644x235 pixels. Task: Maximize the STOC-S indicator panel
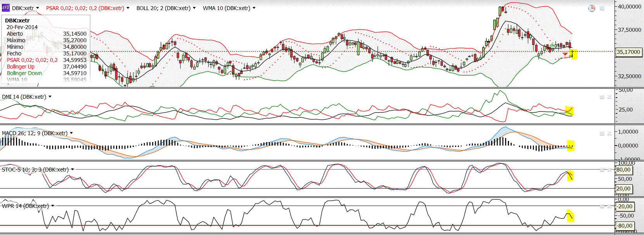click(602, 170)
